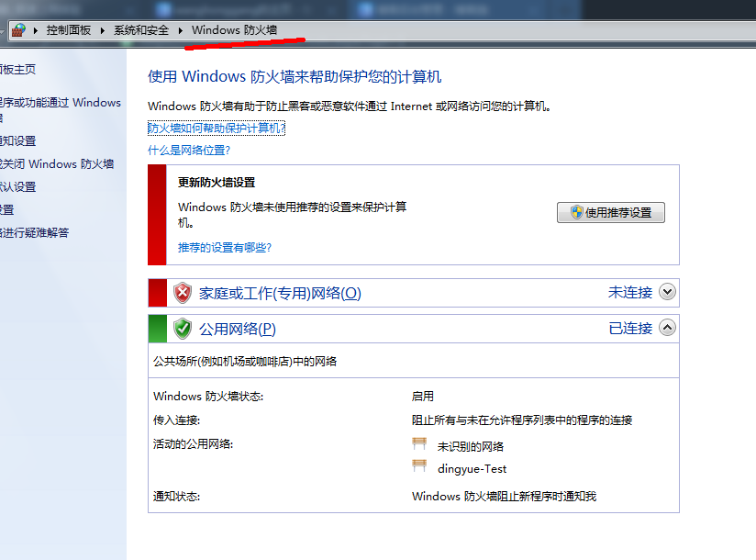Image resolution: width=756 pixels, height=560 pixels.
Task: Click the 启用 firewall status value
Action: point(423,397)
